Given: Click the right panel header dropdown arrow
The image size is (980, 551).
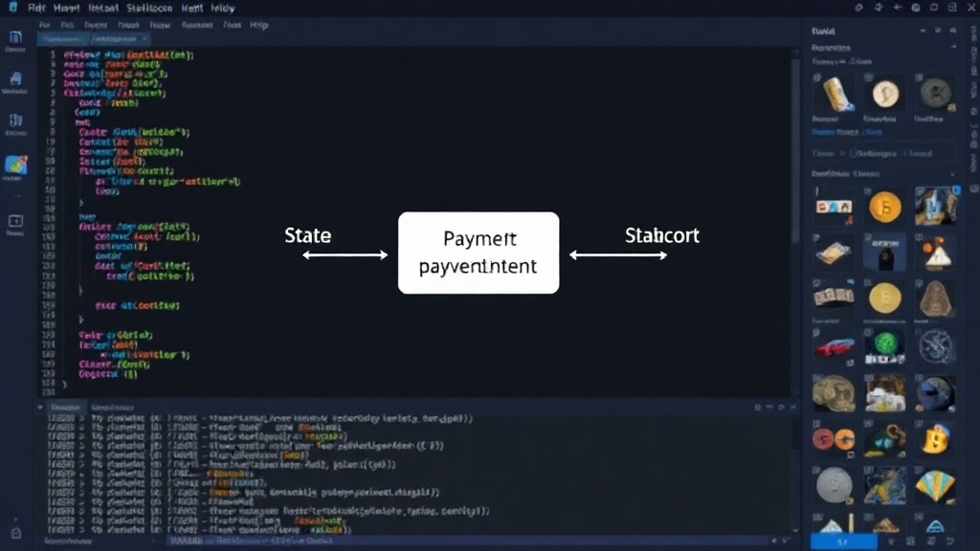Looking at the screenshot, I should (923, 31).
